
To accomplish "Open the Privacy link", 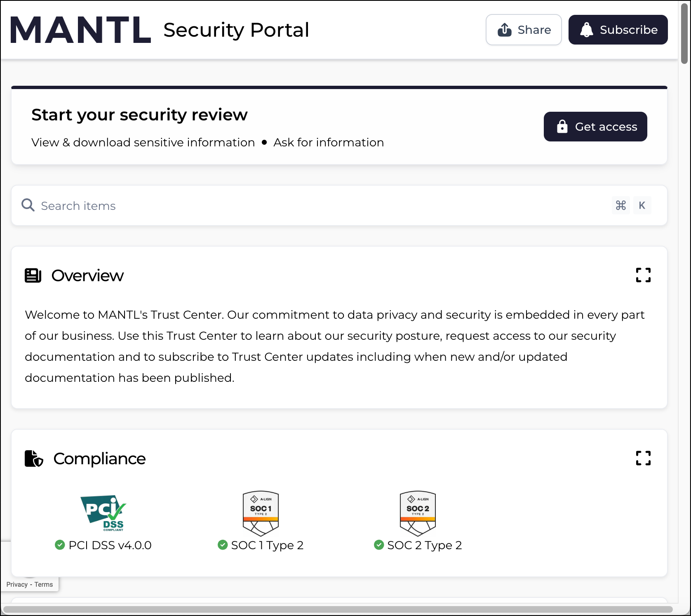I will click(17, 585).
